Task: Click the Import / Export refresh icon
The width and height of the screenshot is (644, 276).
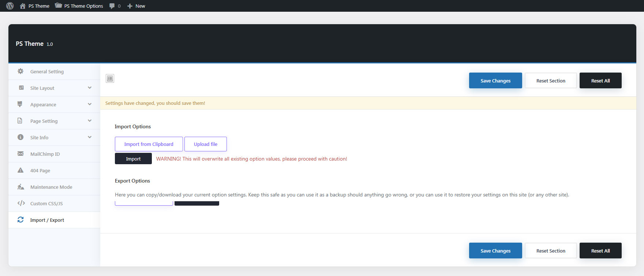Action: coord(20,220)
